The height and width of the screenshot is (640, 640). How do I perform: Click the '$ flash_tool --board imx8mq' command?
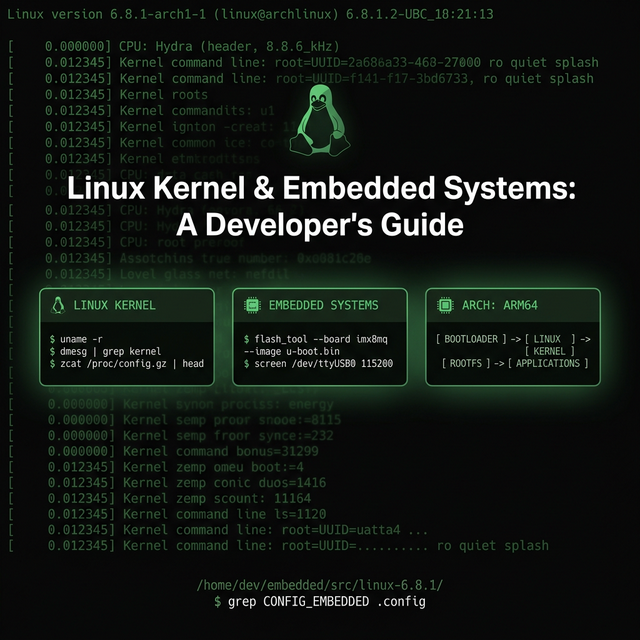[316, 339]
